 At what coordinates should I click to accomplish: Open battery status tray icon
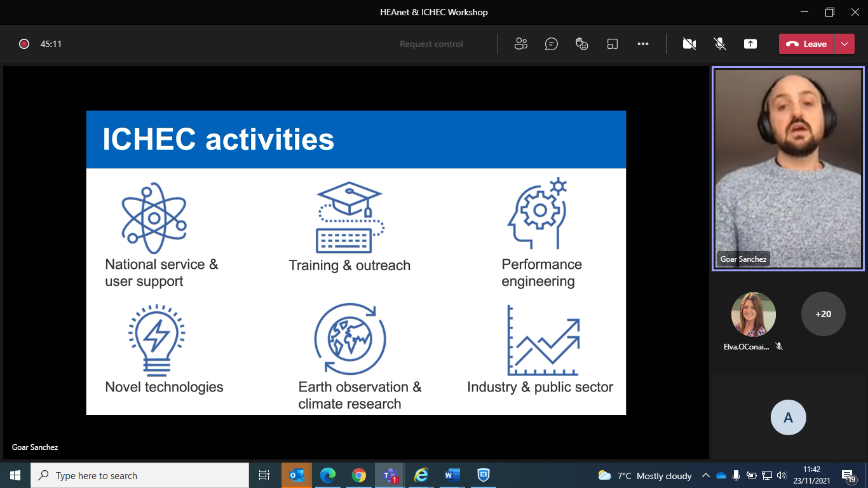click(x=751, y=475)
